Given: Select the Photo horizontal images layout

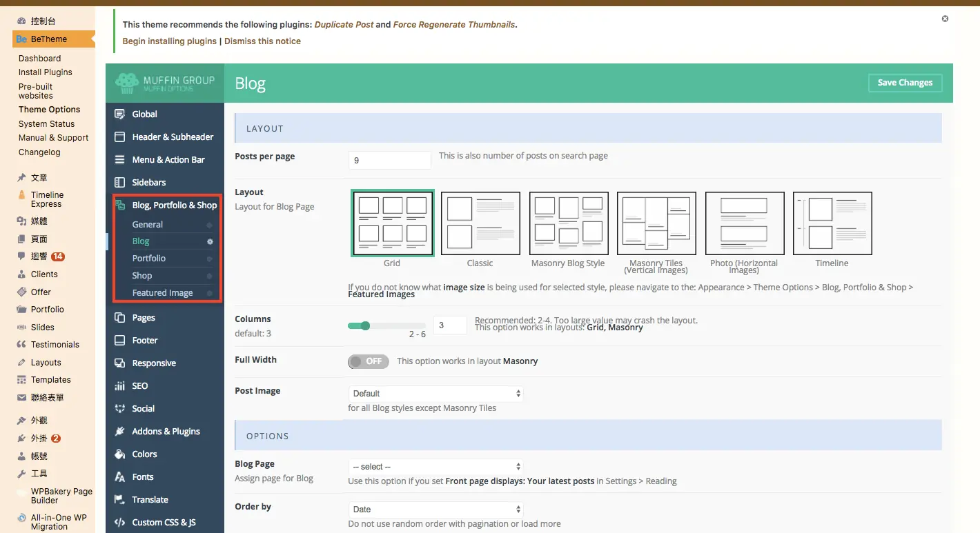Looking at the screenshot, I should click(x=745, y=223).
